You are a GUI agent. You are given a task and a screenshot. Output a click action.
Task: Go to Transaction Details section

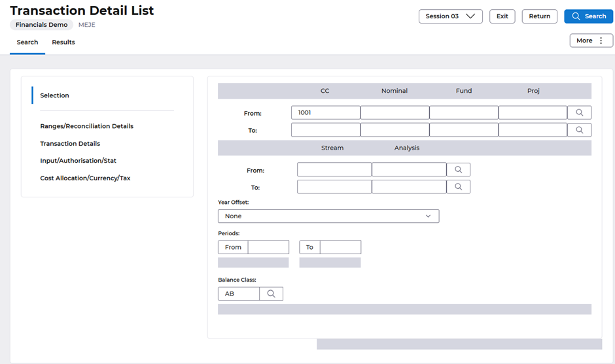coord(70,144)
